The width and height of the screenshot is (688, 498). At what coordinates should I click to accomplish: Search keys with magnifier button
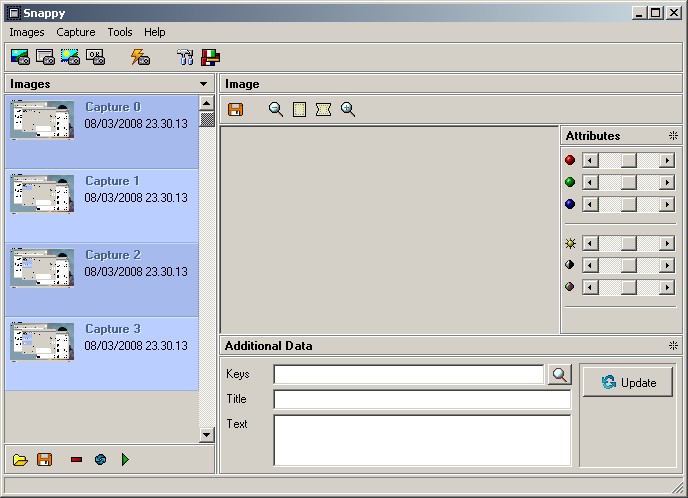[559, 374]
